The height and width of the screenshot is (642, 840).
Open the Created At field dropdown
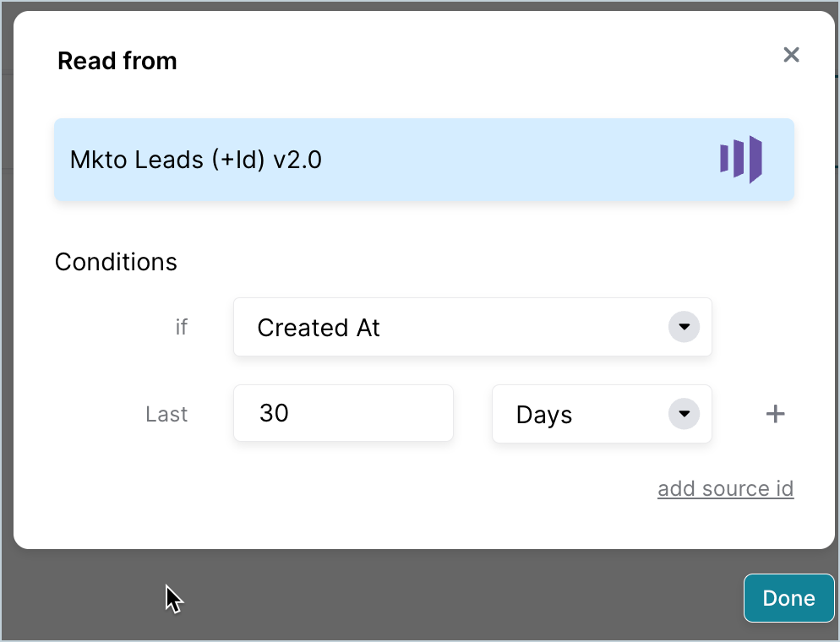[x=472, y=327]
